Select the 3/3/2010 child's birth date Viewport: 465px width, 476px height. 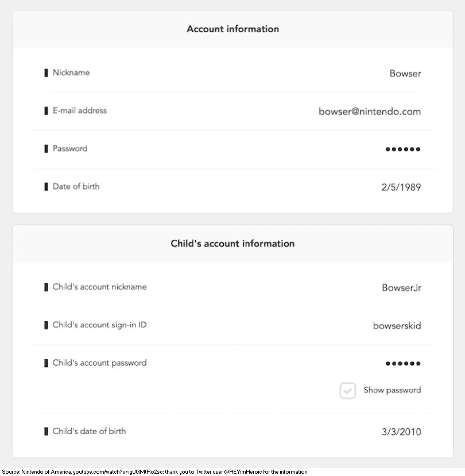coord(401,432)
